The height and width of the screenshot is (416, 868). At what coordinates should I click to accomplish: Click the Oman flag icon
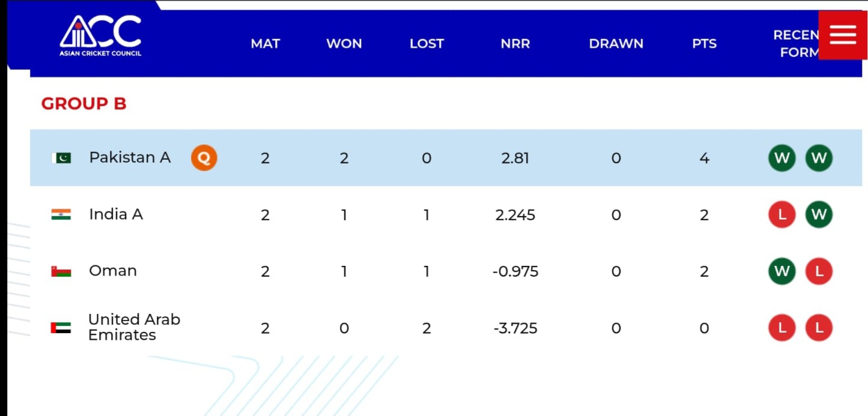pyautogui.click(x=61, y=271)
